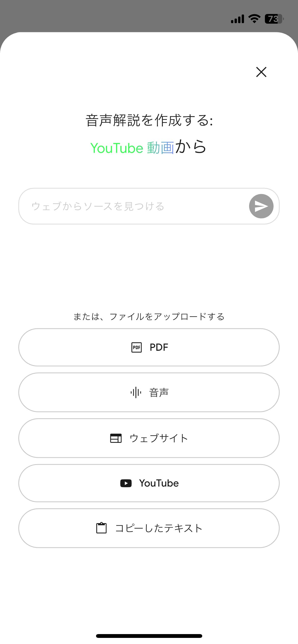Select the 音声 upload label
This screenshot has height=644, width=298.
[x=159, y=392]
